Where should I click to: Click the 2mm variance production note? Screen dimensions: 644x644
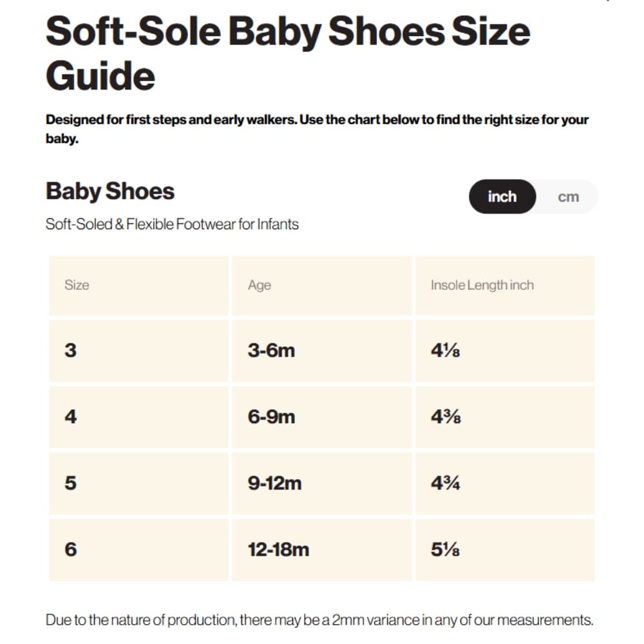pos(319,620)
